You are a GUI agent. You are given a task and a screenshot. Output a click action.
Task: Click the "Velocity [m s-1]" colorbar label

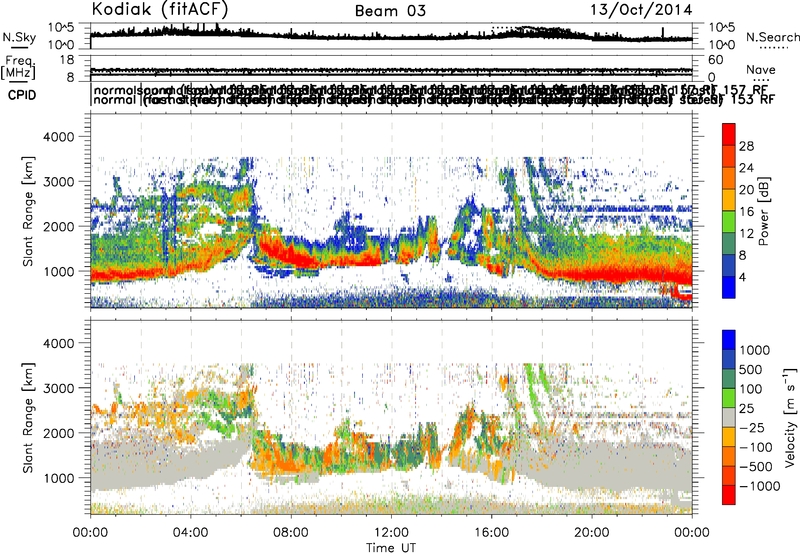point(791,417)
